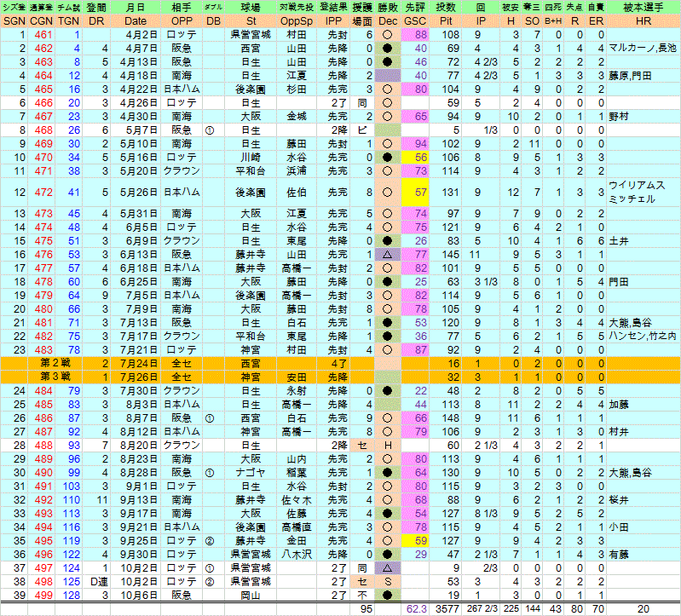Screen dimensions: 681x616
Task: Select total pitches cell 3577
Action: tap(447, 609)
